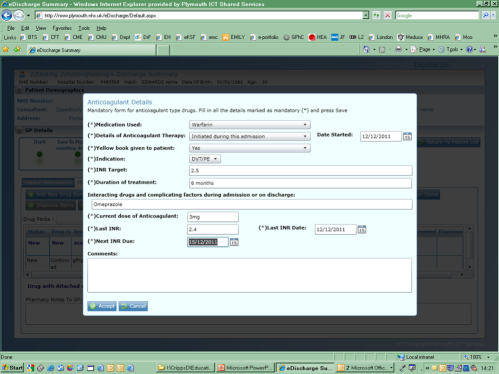
Task: Open the File menu
Action: (11, 28)
